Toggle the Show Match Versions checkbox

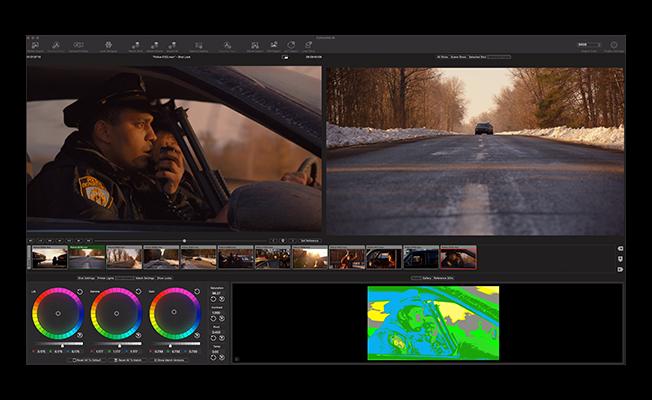(x=156, y=360)
